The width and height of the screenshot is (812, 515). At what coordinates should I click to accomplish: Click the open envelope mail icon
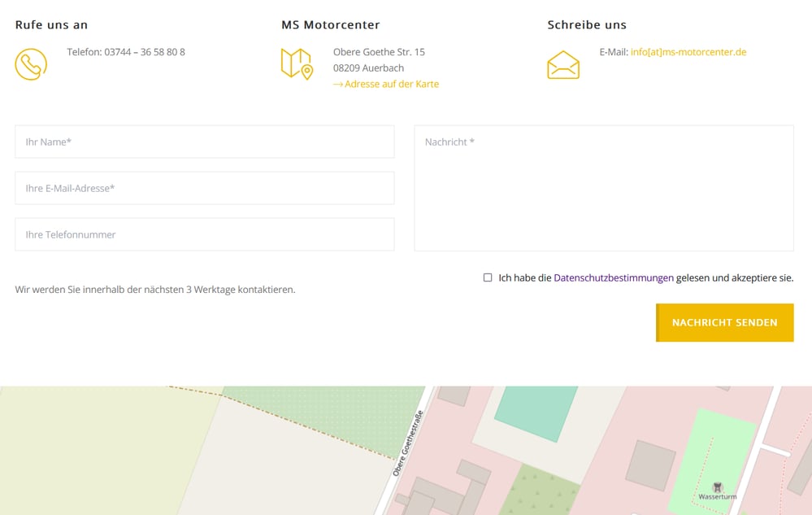click(x=563, y=65)
